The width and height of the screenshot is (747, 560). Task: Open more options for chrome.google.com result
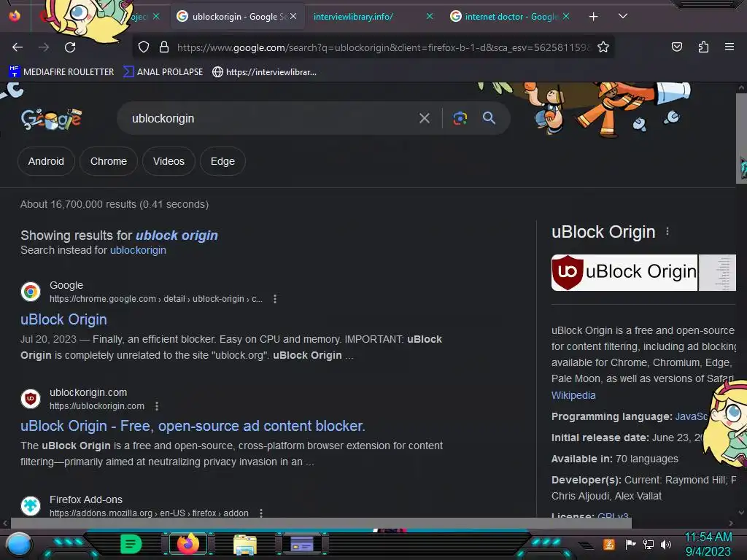275,298
